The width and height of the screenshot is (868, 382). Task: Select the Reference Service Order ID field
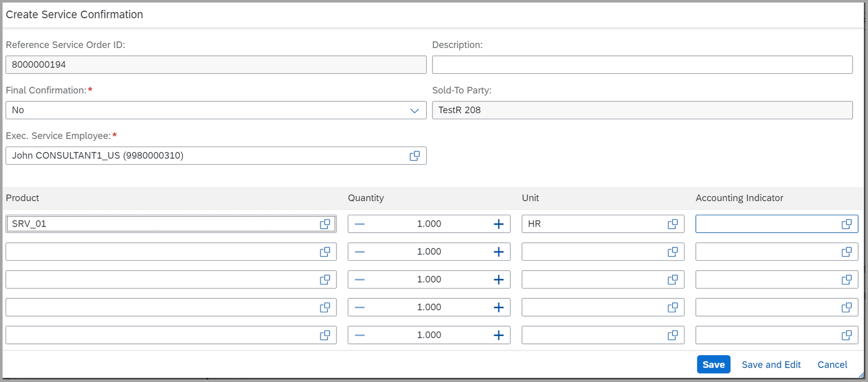pyautogui.click(x=216, y=65)
